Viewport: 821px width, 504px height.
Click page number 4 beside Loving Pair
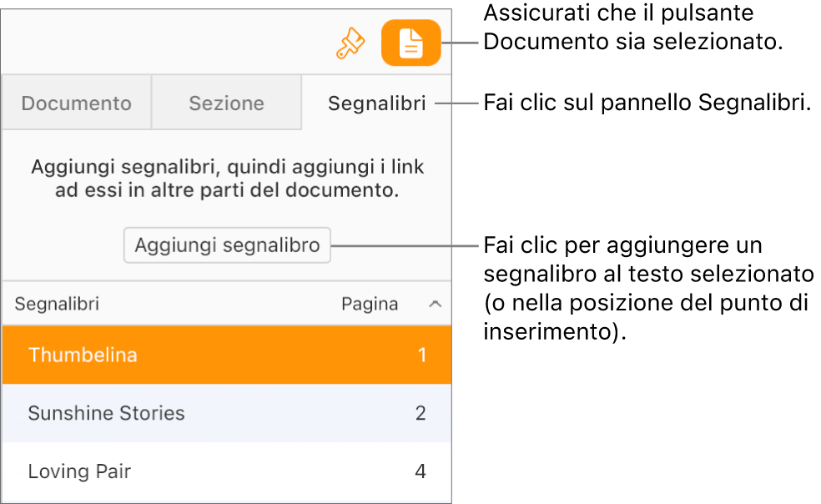[x=421, y=471]
